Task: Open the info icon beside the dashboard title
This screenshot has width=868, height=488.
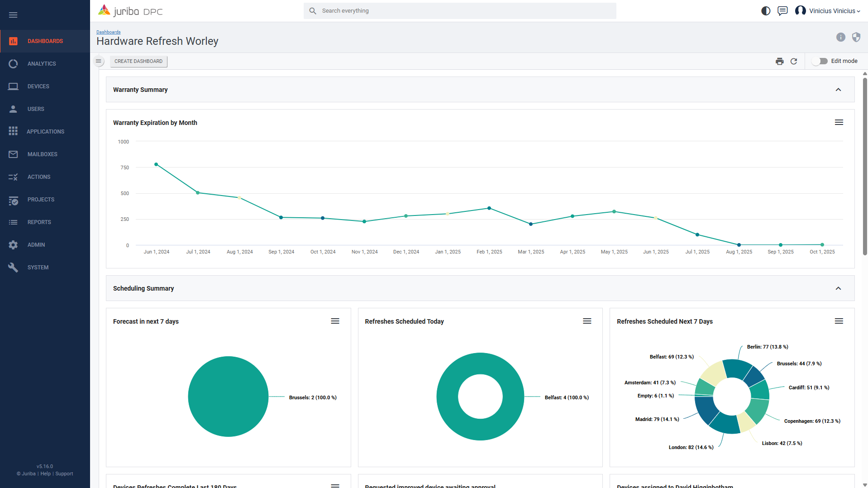Action: tap(840, 37)
